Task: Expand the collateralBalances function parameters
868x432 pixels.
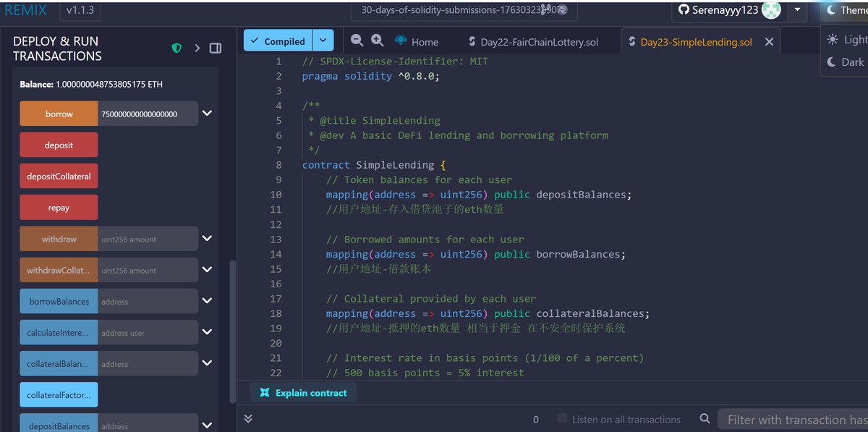Action: (x=207, y=363)
